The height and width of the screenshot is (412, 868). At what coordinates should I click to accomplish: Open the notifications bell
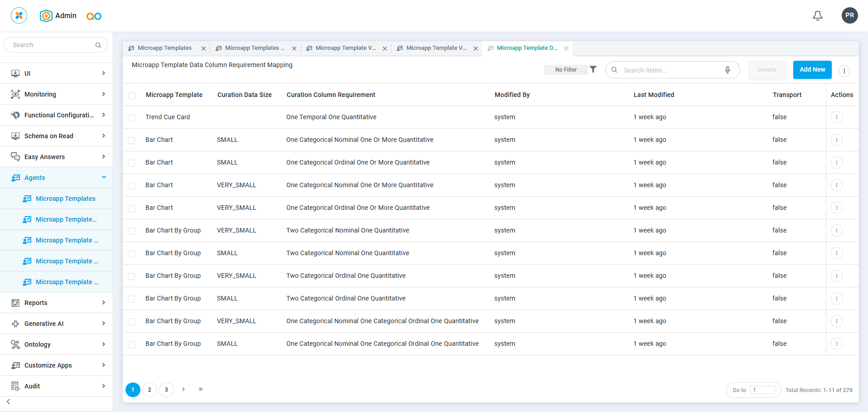coord(817,16)
